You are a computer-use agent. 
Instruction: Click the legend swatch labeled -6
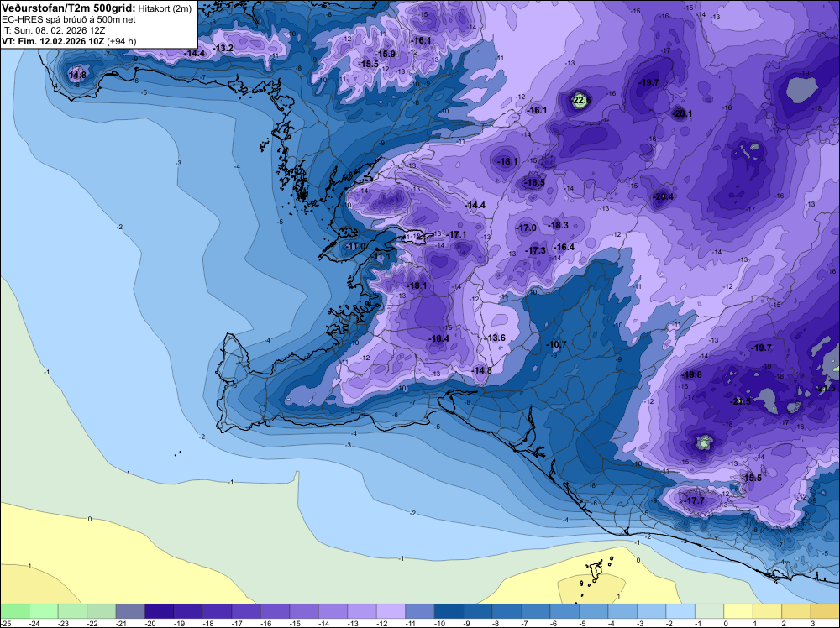pos(564,611)
